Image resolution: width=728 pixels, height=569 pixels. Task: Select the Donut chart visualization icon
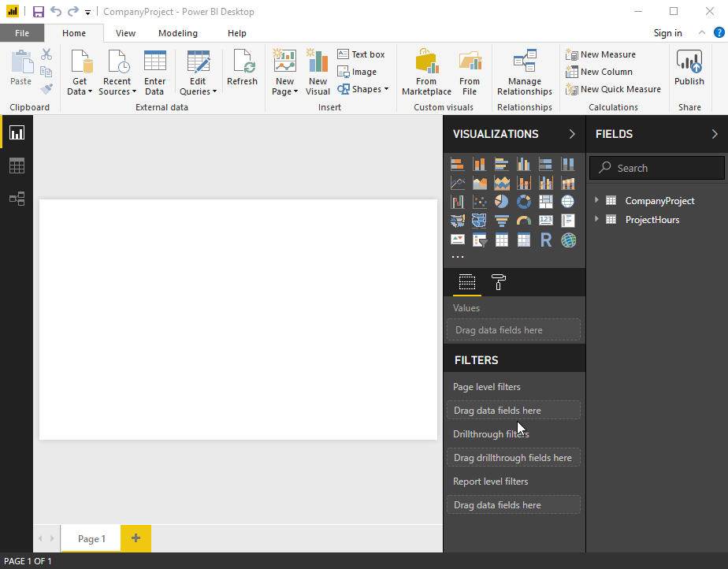coord(523,201)
